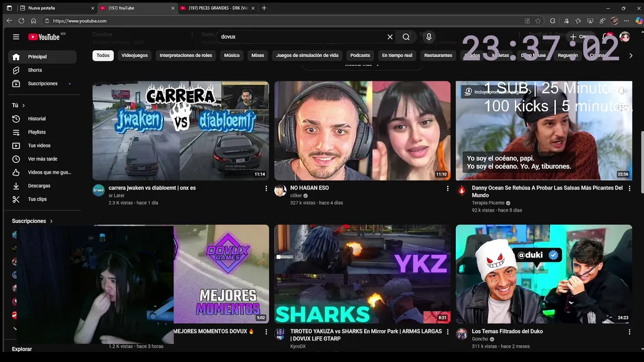Image resolution: width=644 pixels, height=362 pixels.
Task: Open Playlists in the sidebar
Action: 42,132
